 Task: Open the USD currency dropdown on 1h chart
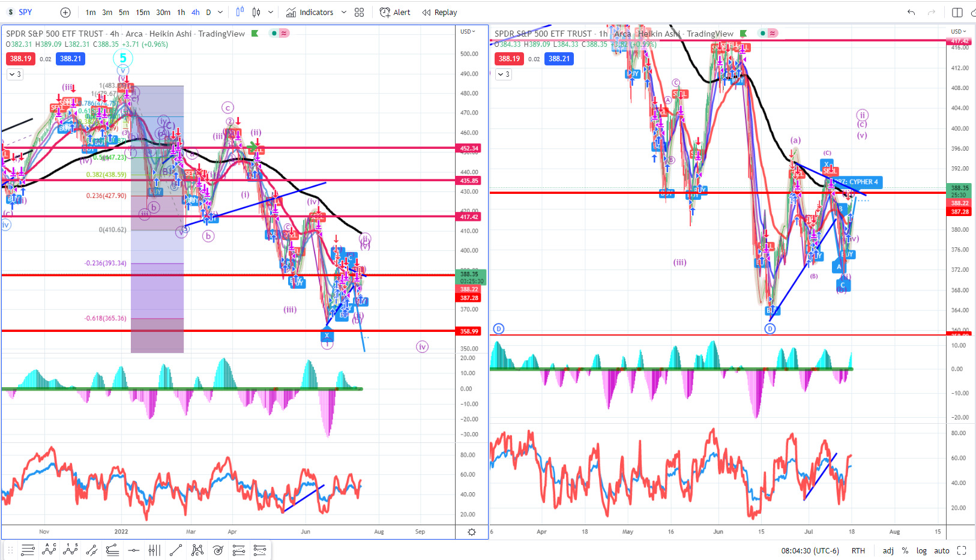tap(959, 31)
